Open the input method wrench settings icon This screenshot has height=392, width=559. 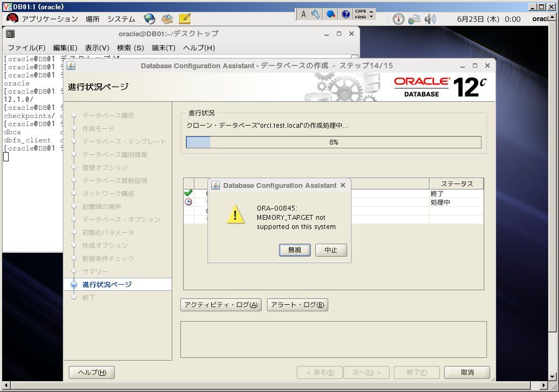(x=315, y=14)
